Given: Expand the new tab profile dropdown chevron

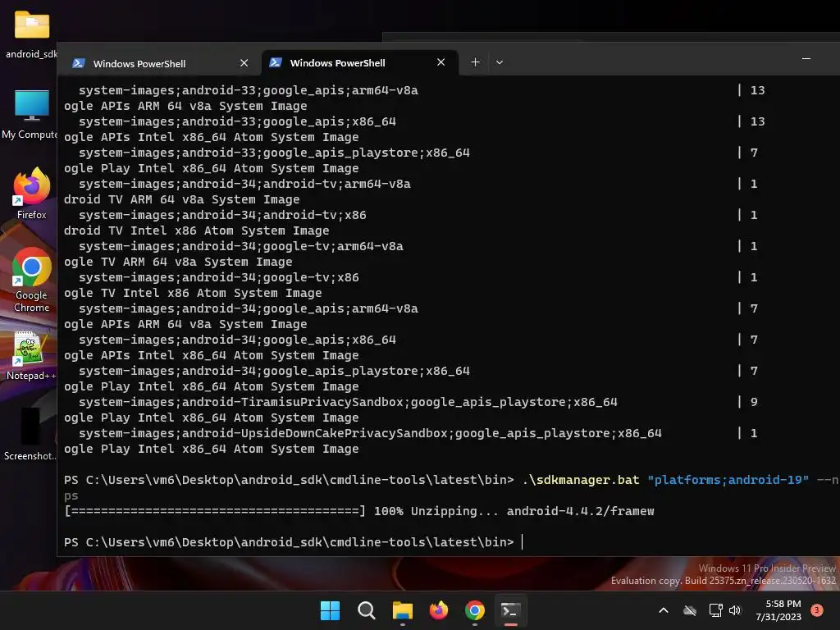Looking at the screenshot, I should pos(500,62).
